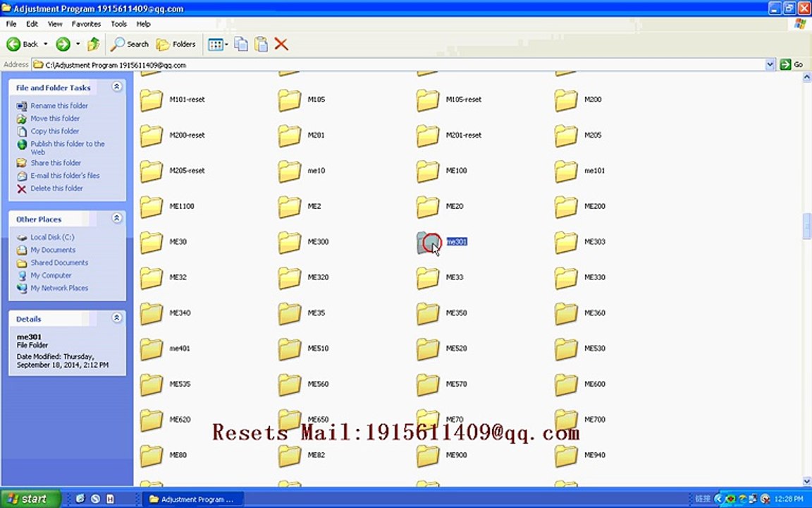Screen dimensions: 812x508
Task: Open the File menu
Action: [x=11, y=24]
